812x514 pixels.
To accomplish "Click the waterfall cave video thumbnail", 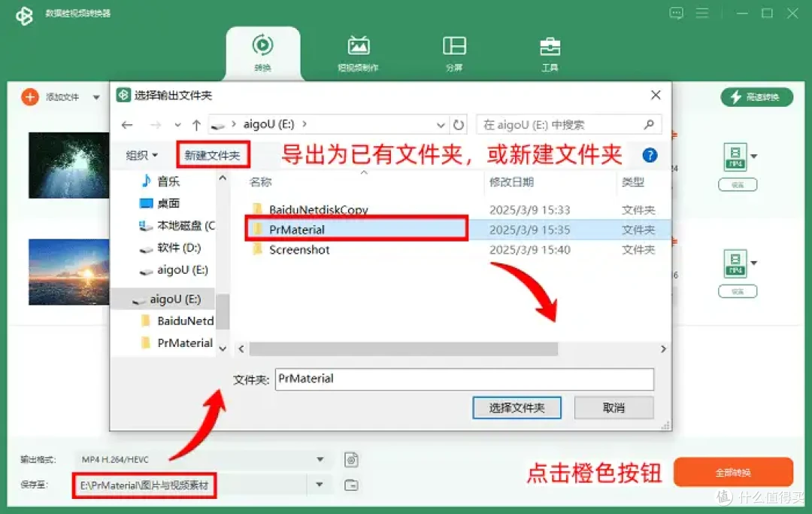I will point(69,166).
